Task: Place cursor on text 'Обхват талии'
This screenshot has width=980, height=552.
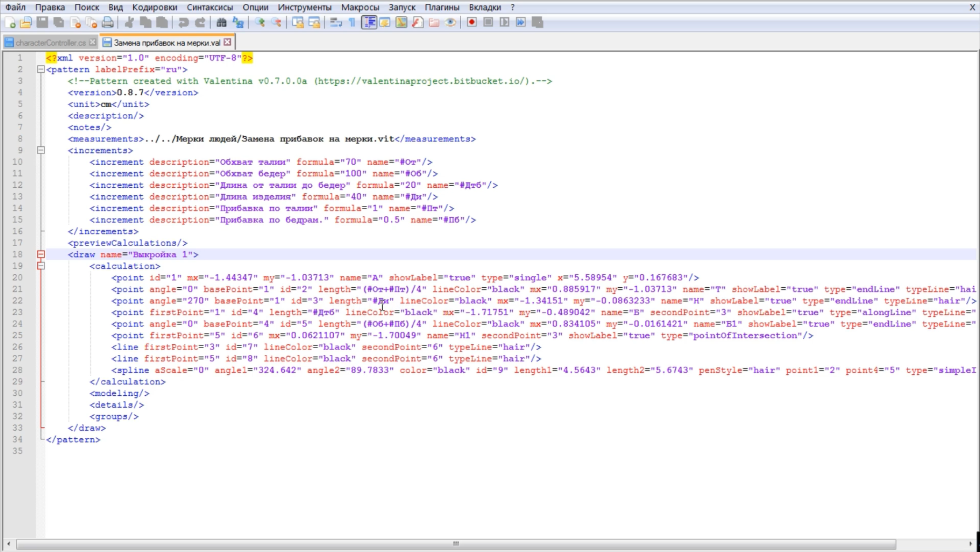Action: [x=253, y=162]
